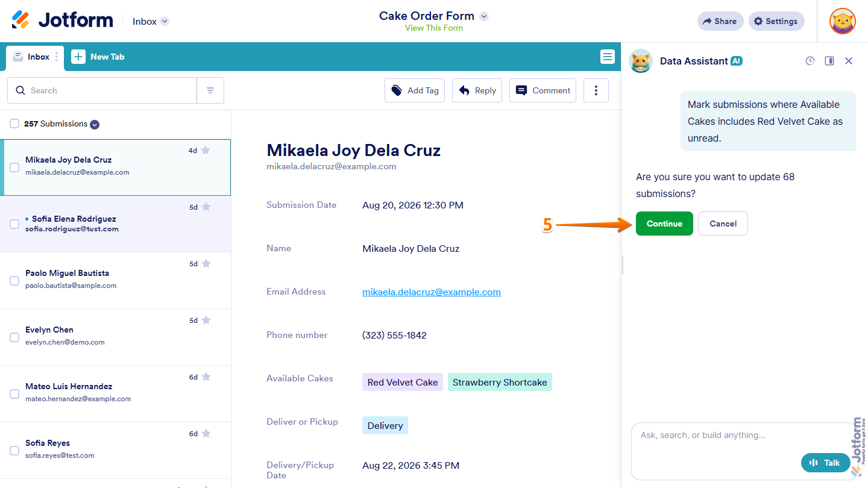Image resolution: width=868 pixels, height=488 pixels.
Task: Open the View This Form link
Action: point(434,28)
